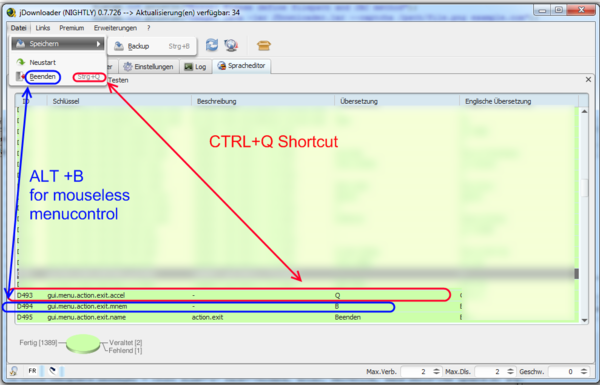This screenshot has height=385, width=600.
Task: Switch to the Log tab
Action: tap(195, 67)
